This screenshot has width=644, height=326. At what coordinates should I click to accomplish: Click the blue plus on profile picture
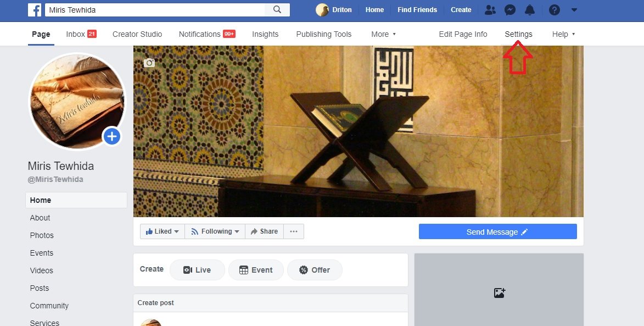[x=112, y=136]
